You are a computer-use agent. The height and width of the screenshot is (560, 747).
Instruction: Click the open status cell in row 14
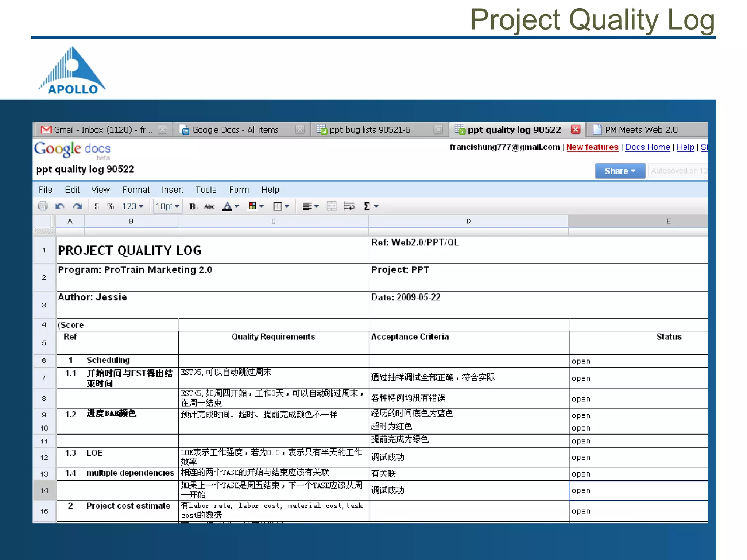pos(639,490)
